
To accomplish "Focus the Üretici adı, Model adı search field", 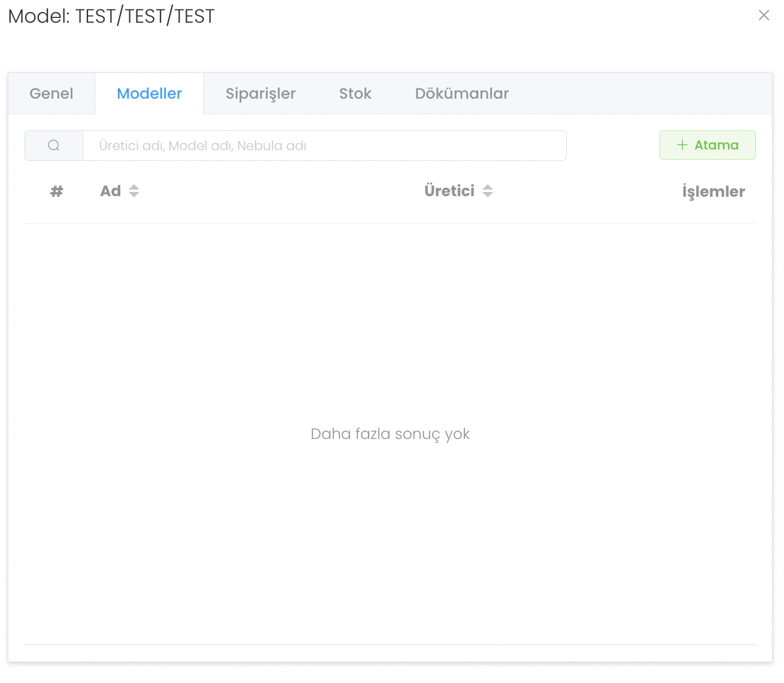I will (324, 146).
